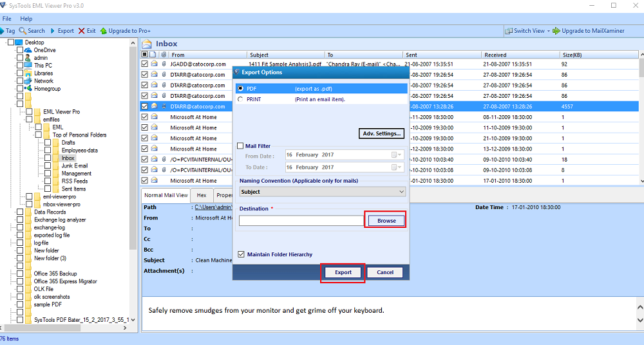The width and height of the screenshot is (644, 345).
Task: Click the Tag toolbar icon
Action: pyautogui.click(x=3, y=31)
